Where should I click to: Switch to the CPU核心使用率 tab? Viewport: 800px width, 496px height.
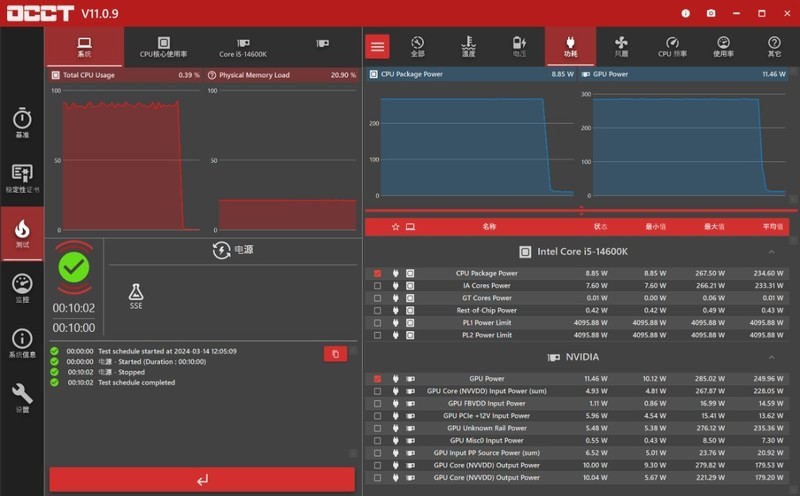[x=163, y=47]
